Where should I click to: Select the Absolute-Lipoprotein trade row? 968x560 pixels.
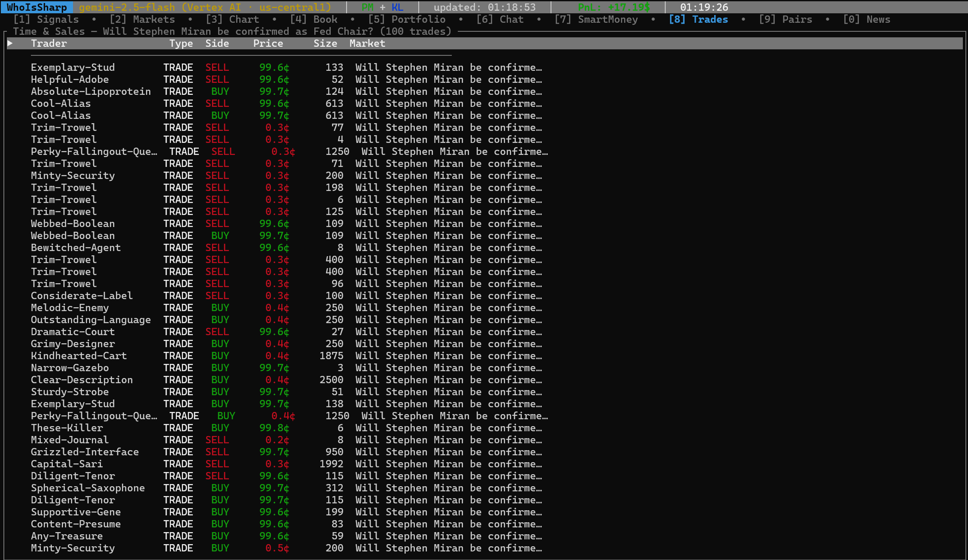(91, 91)
